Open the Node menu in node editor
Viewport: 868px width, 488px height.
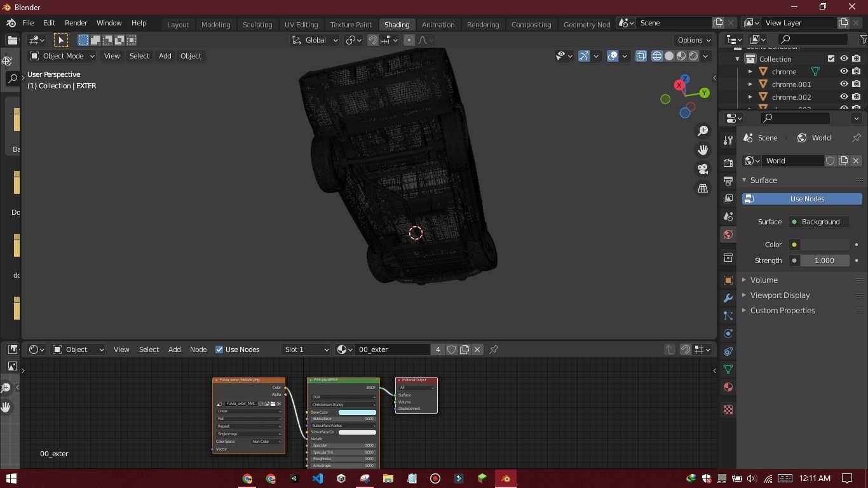(198, 349)
